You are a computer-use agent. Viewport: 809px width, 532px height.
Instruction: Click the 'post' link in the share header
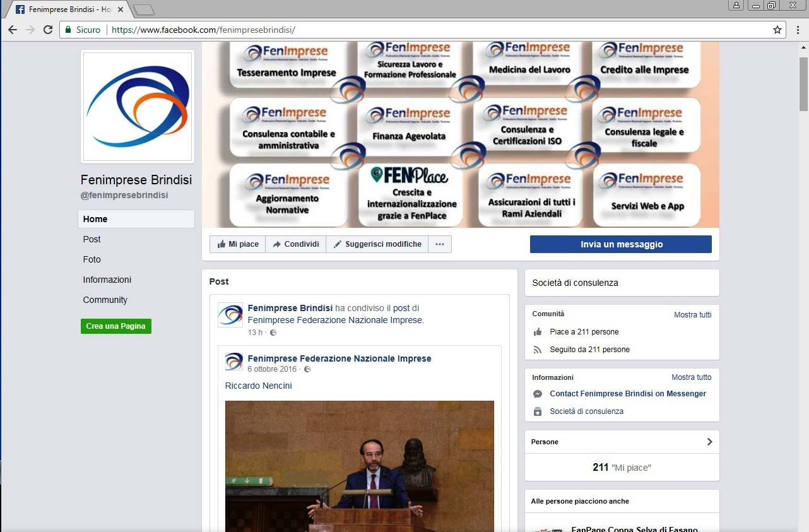pyautogui.click(x=401, y=309)
